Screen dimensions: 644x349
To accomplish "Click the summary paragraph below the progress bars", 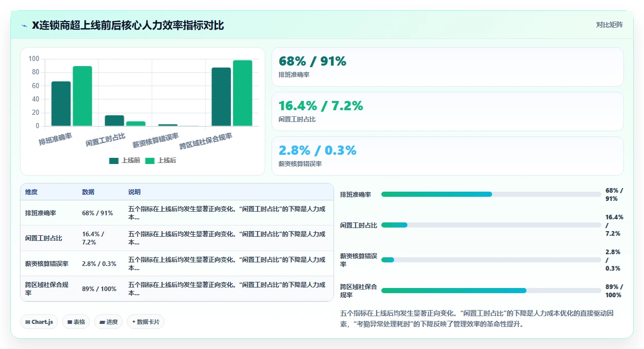I will [x=476, y=318].
